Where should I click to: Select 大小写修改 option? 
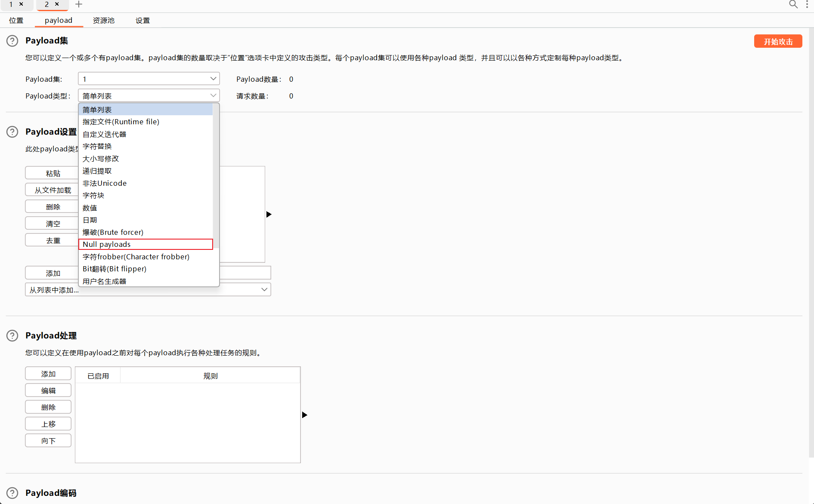[146, 159]
